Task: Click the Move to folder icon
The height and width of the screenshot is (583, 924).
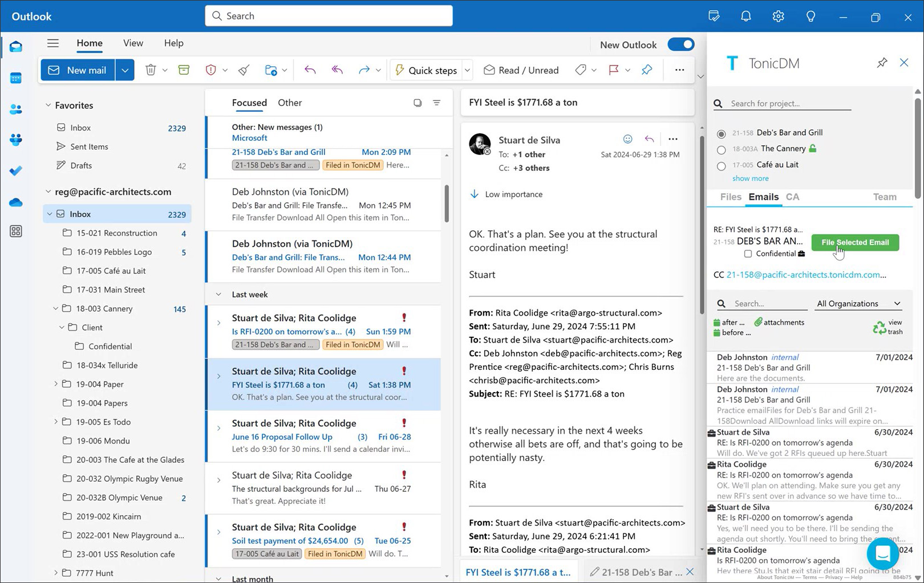Action: [271, 70]
